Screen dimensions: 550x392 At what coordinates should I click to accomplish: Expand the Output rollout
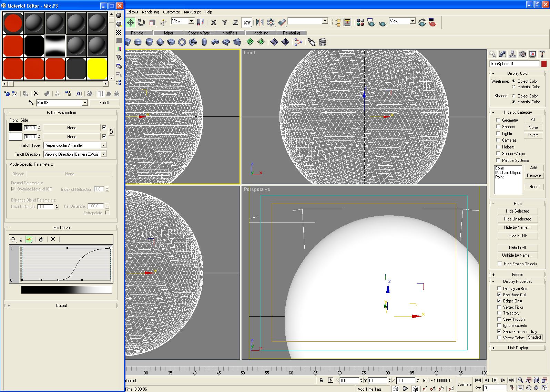click(61, 306)
